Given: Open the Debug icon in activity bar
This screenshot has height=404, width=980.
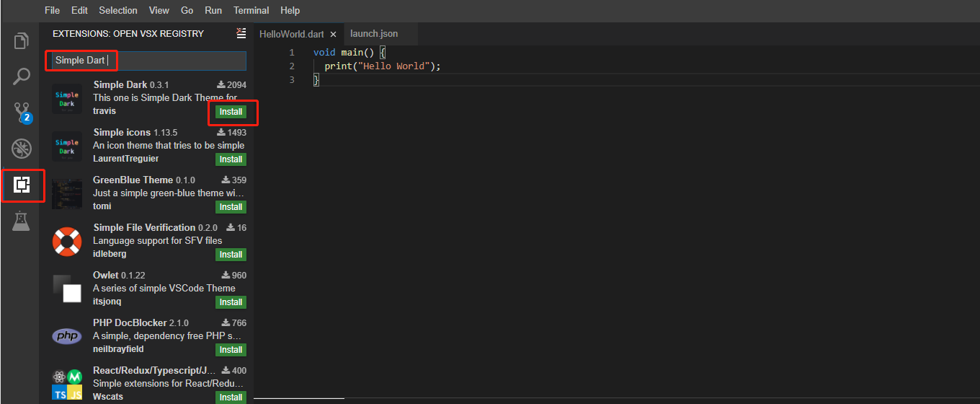Looking at the screenshot, I should pos(22,149).
